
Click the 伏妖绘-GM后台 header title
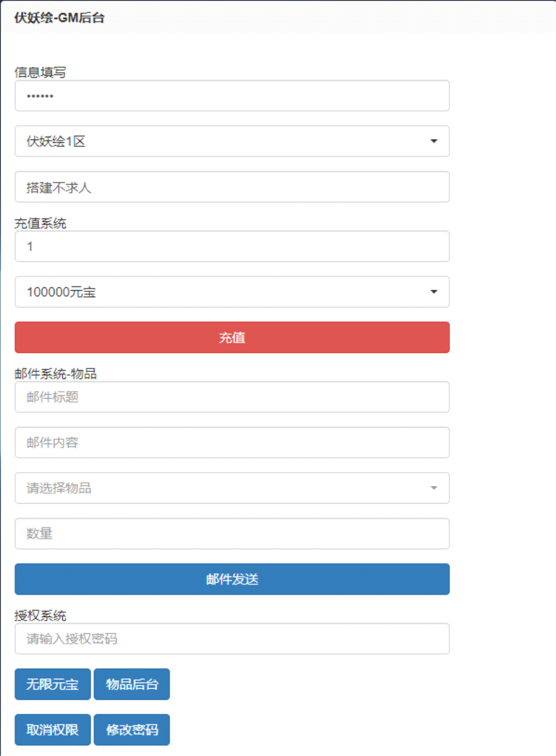point(59,18)
